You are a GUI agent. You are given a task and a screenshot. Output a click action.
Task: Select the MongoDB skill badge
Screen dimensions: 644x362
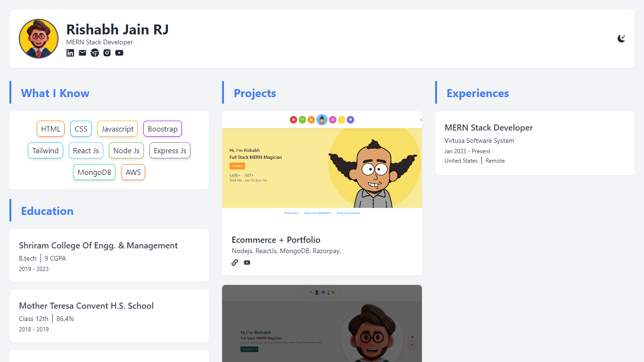pos(94,172)
